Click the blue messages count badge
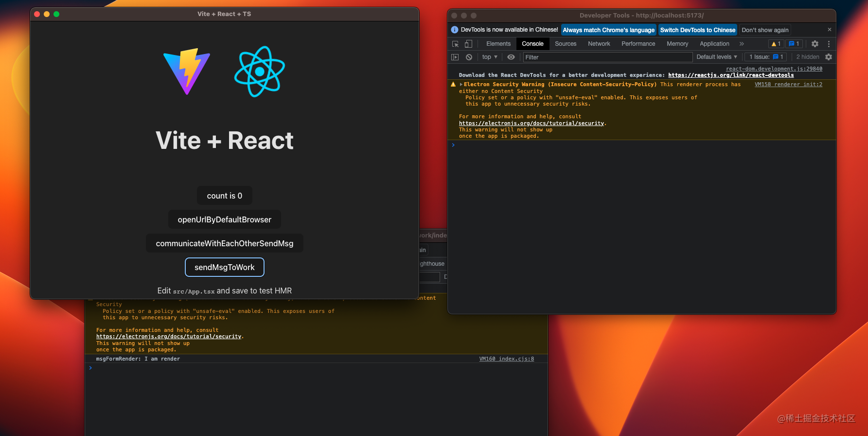 pos(794,44)
